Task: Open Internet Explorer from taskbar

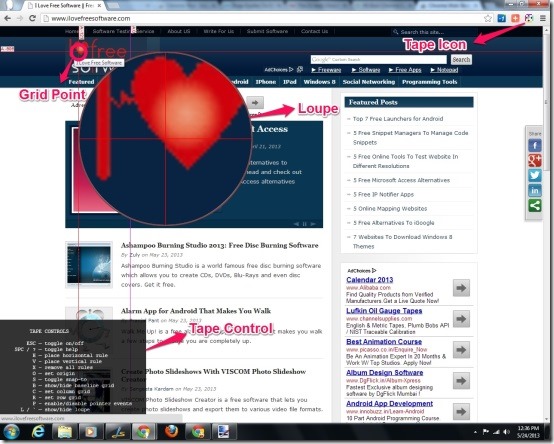Action: (38, 432)
